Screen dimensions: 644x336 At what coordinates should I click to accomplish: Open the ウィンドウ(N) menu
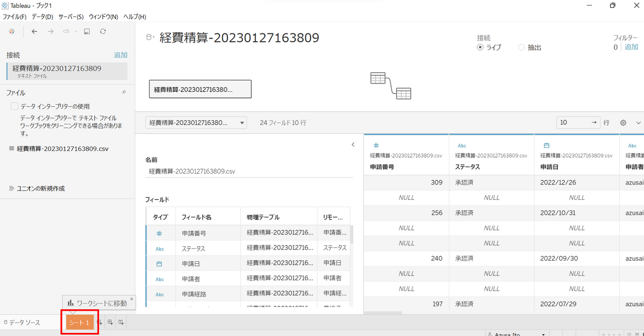click(x=103, y=17)
